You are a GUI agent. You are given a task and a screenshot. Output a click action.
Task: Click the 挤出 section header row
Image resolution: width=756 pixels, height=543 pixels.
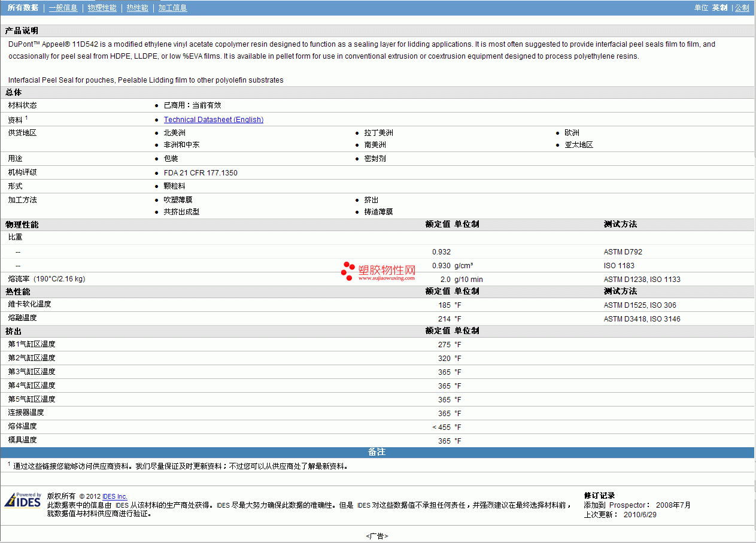coord(13,331)
